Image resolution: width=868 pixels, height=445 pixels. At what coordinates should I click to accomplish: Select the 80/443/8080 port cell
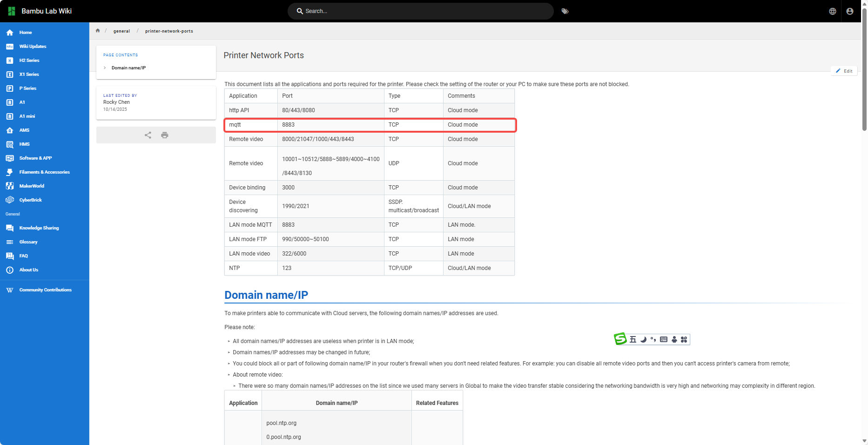click(x=331, y=110)
